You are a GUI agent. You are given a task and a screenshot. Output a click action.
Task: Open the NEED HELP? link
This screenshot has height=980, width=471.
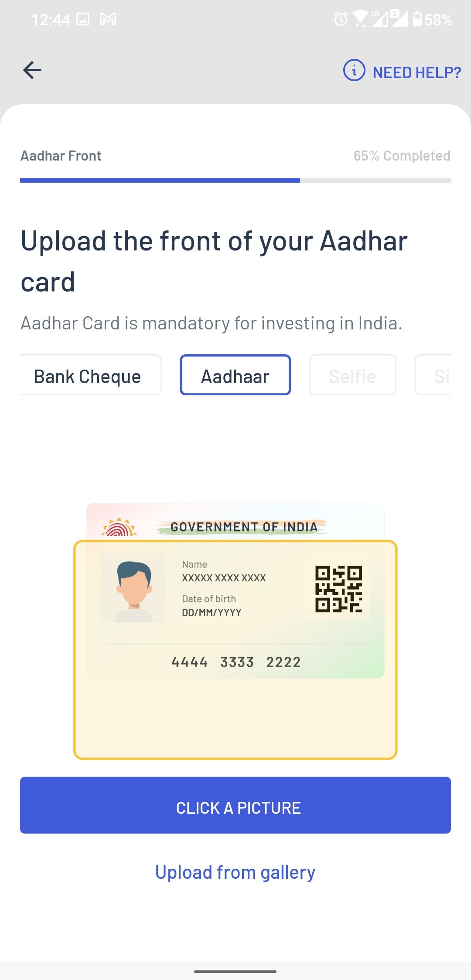click(416, 72)
